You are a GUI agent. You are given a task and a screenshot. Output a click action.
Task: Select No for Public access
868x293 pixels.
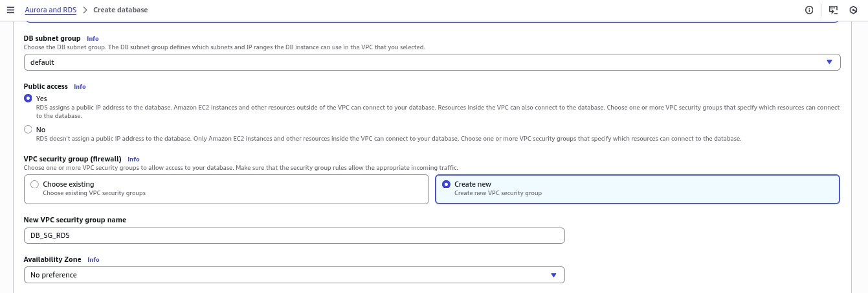[x=28, y=130]
